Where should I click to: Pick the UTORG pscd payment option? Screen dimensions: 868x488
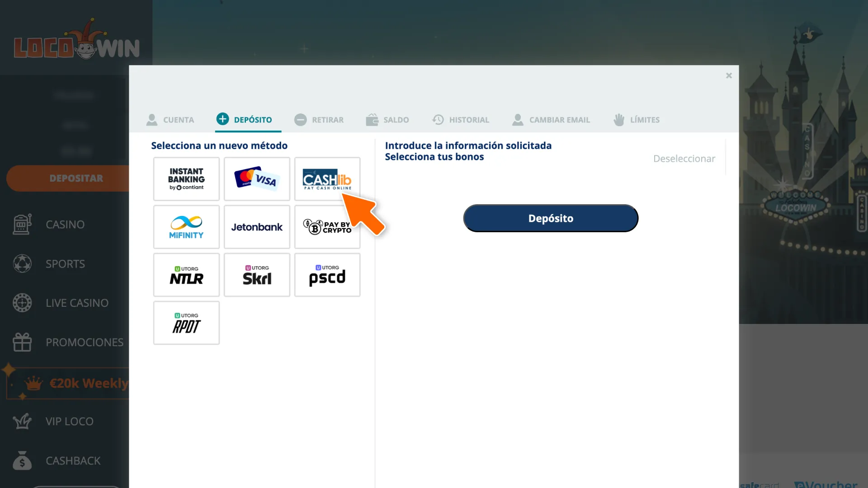coord(327,275)
